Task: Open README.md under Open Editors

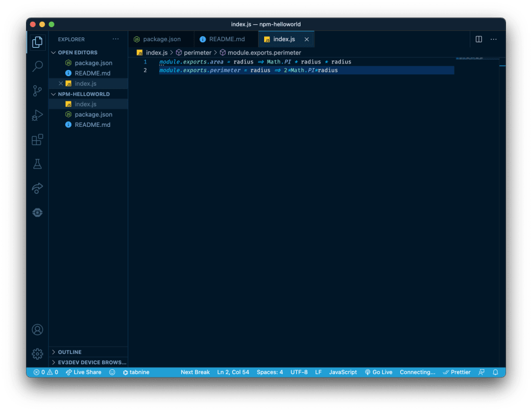Action: 88,73
